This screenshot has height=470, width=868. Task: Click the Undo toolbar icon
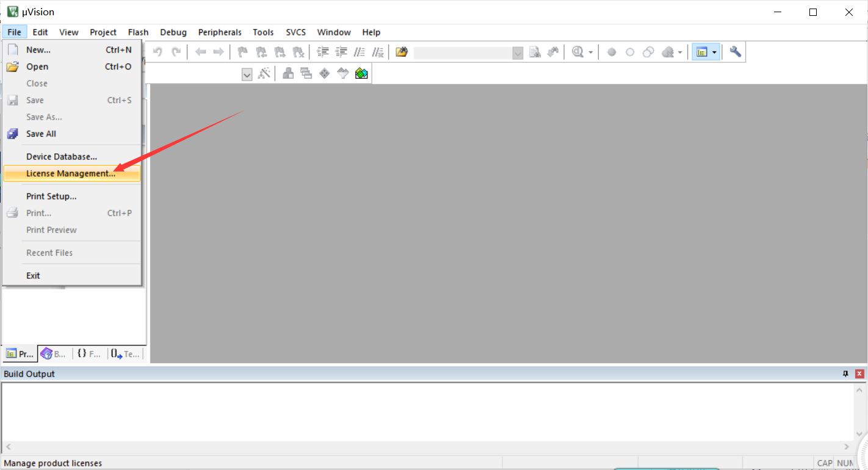tap(157, 52)
